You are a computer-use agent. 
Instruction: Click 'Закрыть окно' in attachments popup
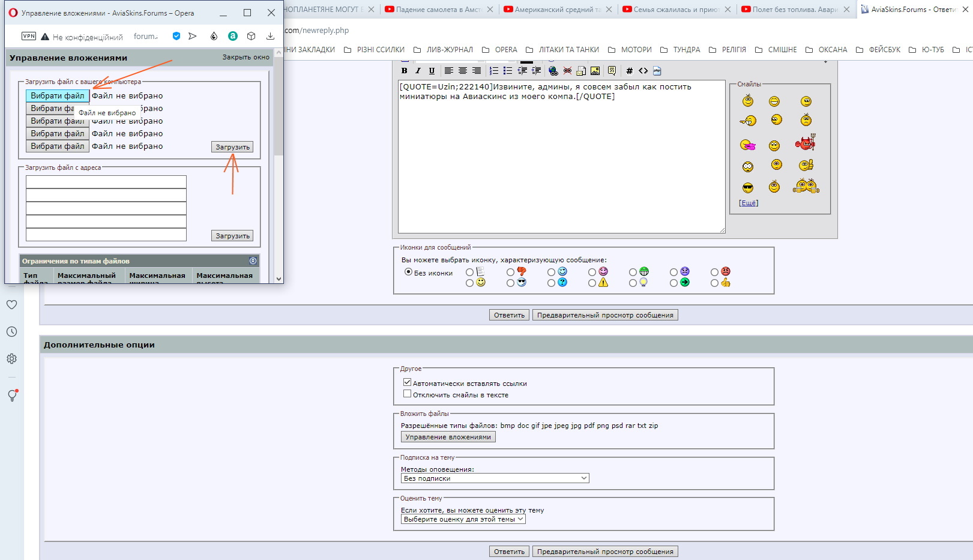246,58
